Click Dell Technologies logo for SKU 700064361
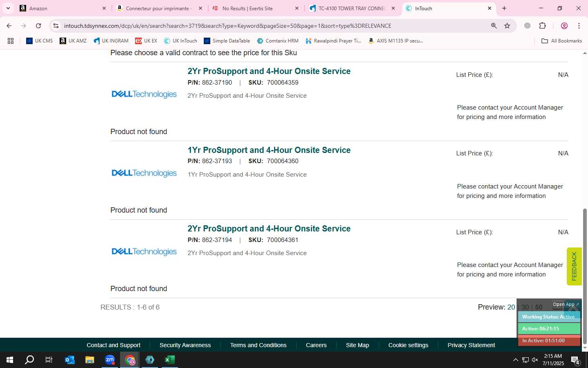Viewport: 588px width, 368px height. [144, 252]
